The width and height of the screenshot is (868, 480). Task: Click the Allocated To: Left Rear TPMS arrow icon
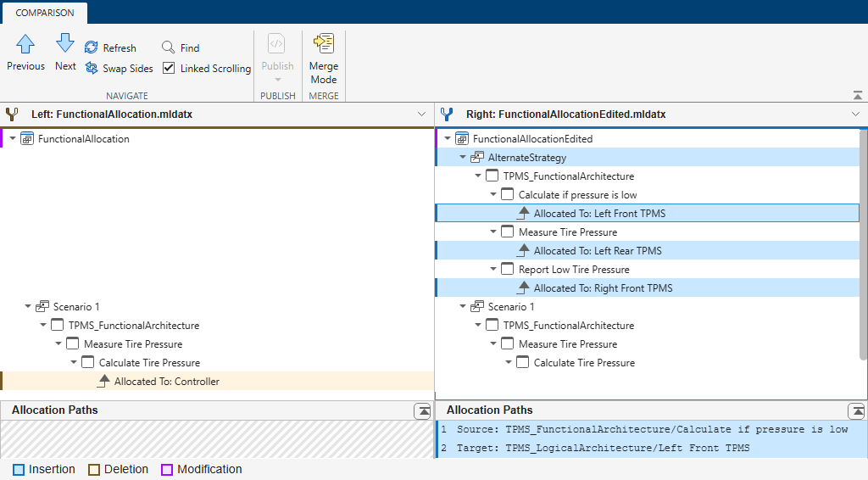tap(524, 249)
